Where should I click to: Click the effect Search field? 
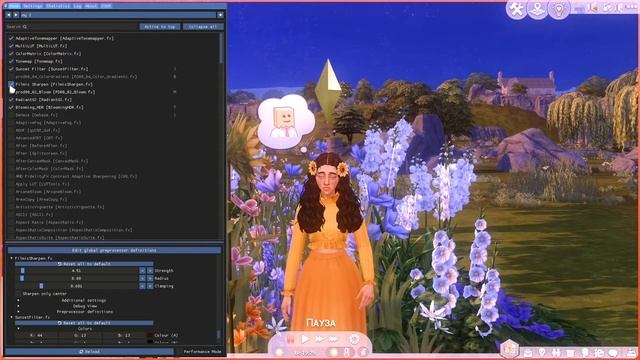(71, 27)
